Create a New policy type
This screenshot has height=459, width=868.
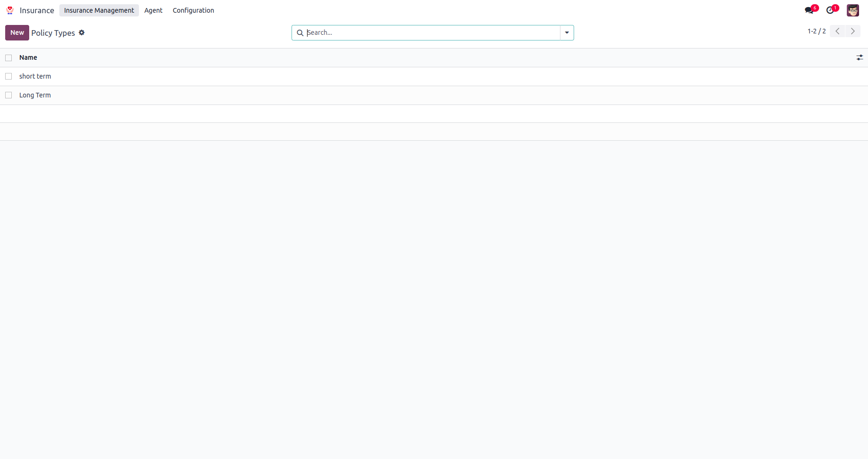click(17, 32)
